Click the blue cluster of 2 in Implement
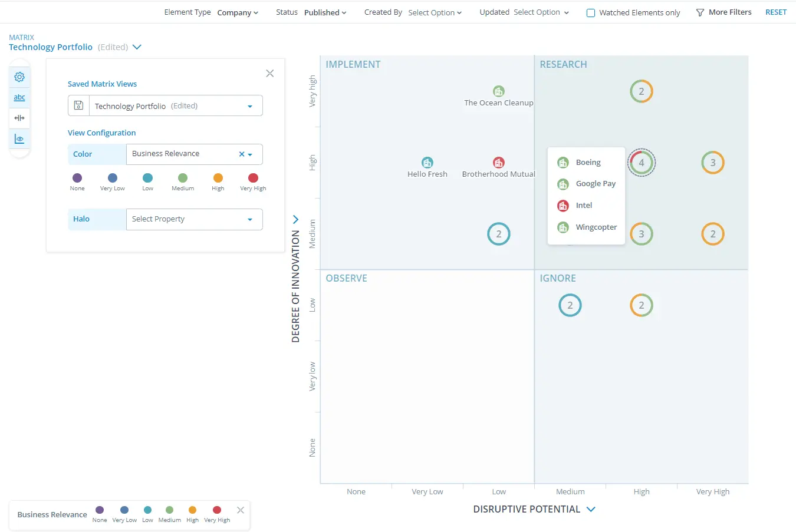 (499, 234)
